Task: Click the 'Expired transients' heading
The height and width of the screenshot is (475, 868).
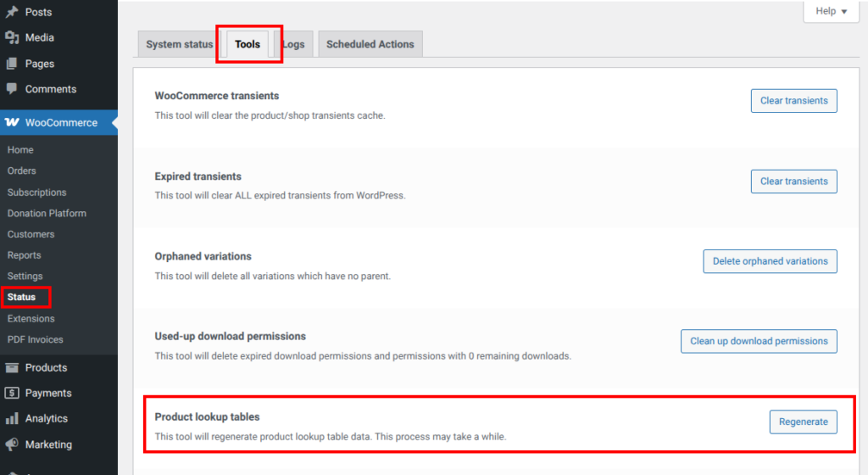Action: pos(198,176)
